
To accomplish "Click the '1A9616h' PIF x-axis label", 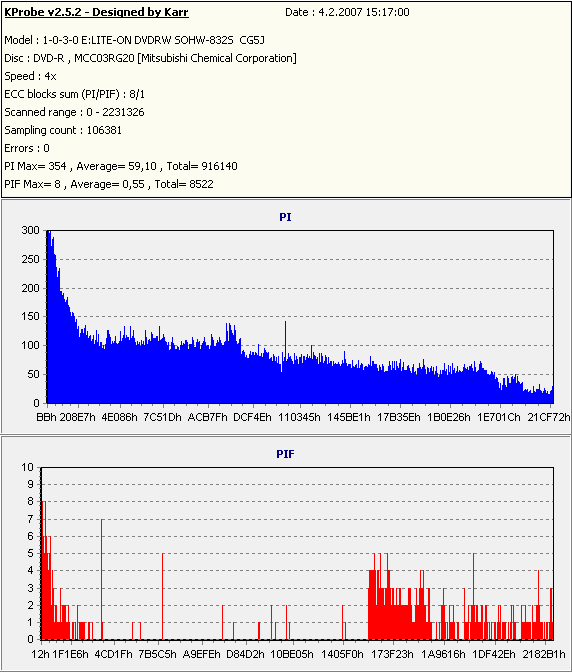I will (x=443, y=654).
